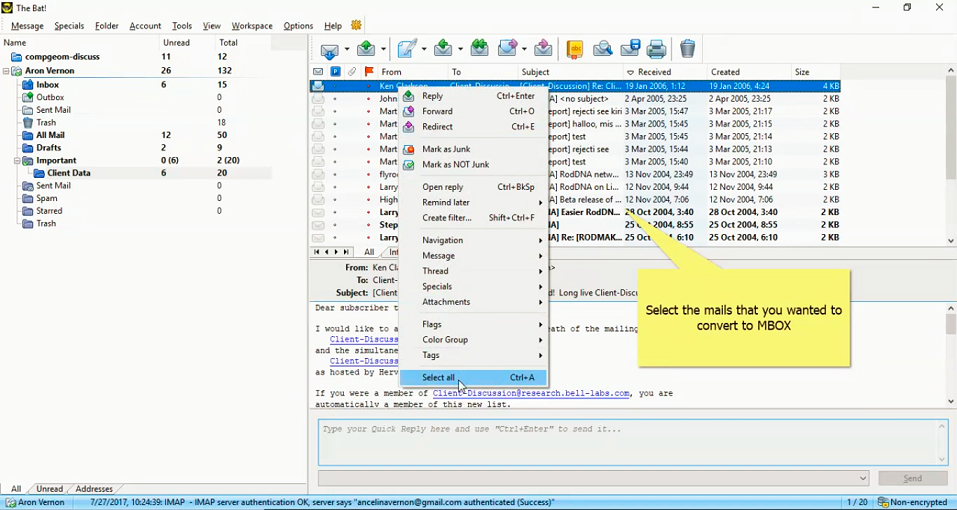Sort by attachment paperclip column icon
Image resolution: width=957 pixels, height=510 pixels.
coord(352,71)
